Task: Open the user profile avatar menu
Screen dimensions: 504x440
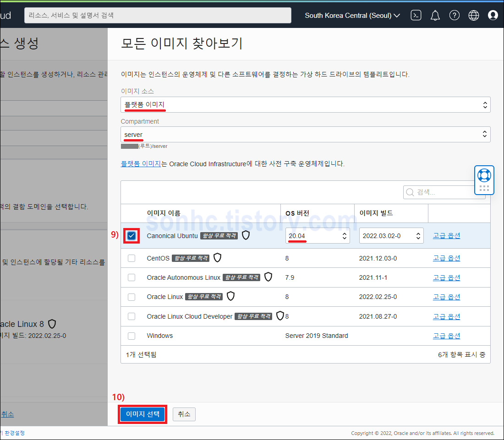Action: (x=493, y=15)
